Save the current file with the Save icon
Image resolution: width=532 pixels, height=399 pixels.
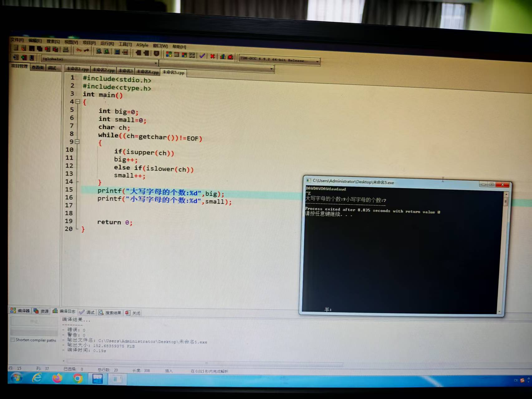pyautogui.click(x=31, y=48)
